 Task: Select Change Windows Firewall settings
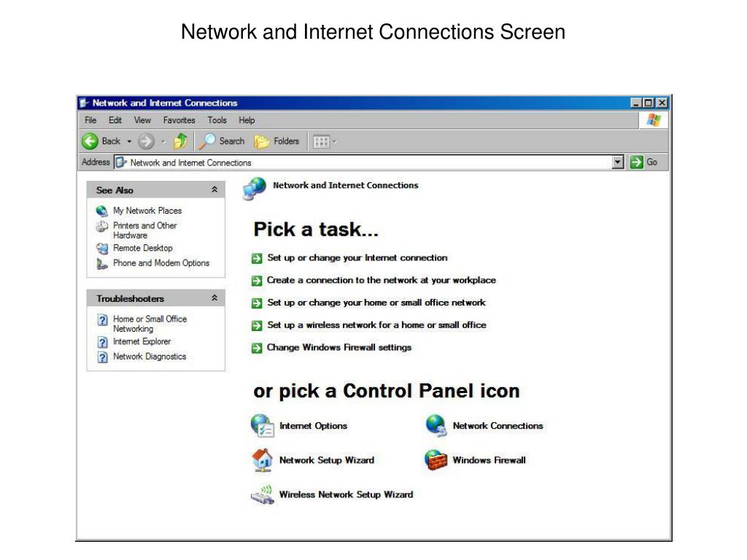[339, 347]
